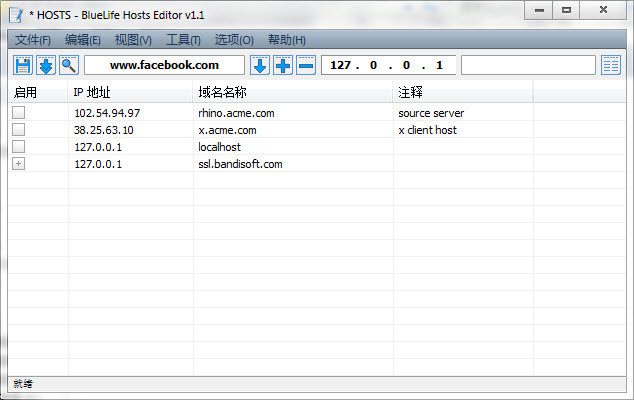Open the 编辑(E) menu

[x=83, y=40]
